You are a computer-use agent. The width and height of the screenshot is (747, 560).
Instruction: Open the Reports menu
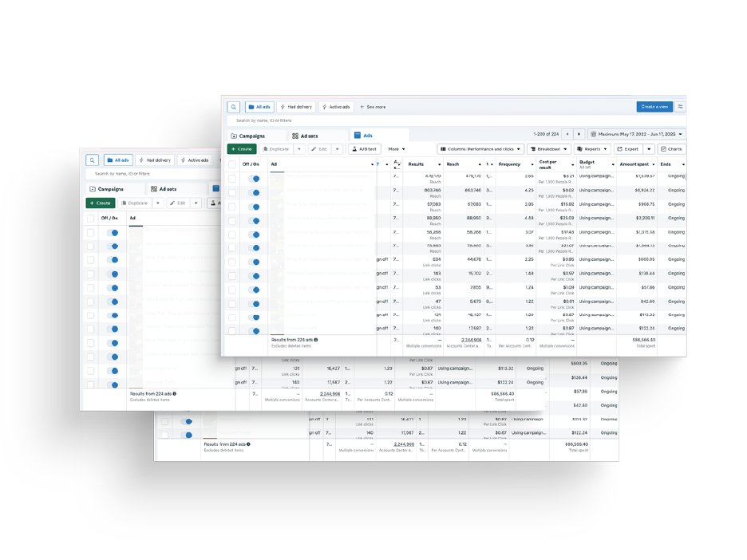(592, 149)
